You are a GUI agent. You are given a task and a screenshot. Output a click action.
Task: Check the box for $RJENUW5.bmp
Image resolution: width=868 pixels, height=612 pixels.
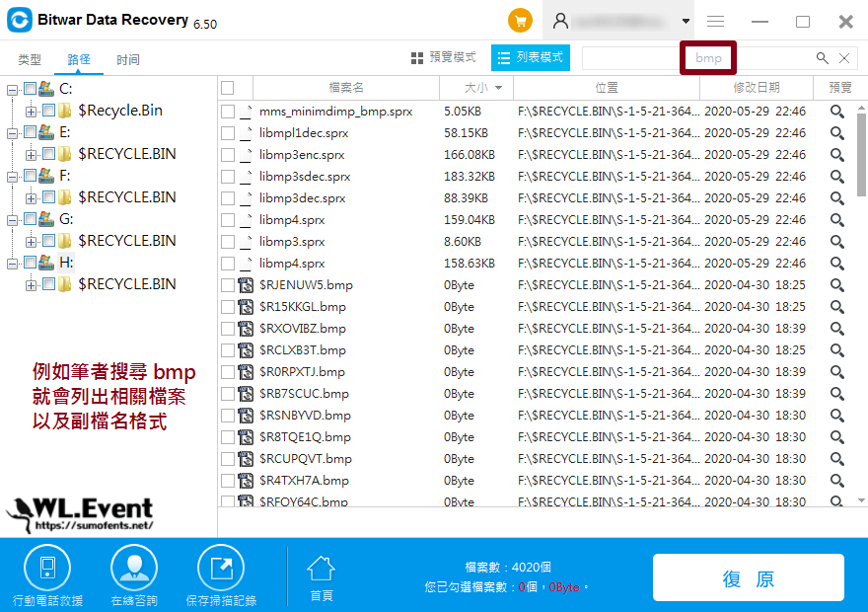[228, 285]
